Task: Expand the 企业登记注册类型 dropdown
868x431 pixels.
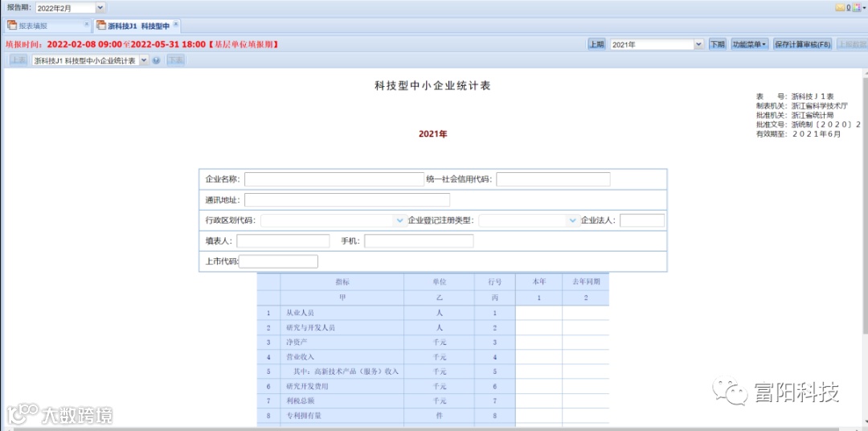Action: click(x=573, y=220)
